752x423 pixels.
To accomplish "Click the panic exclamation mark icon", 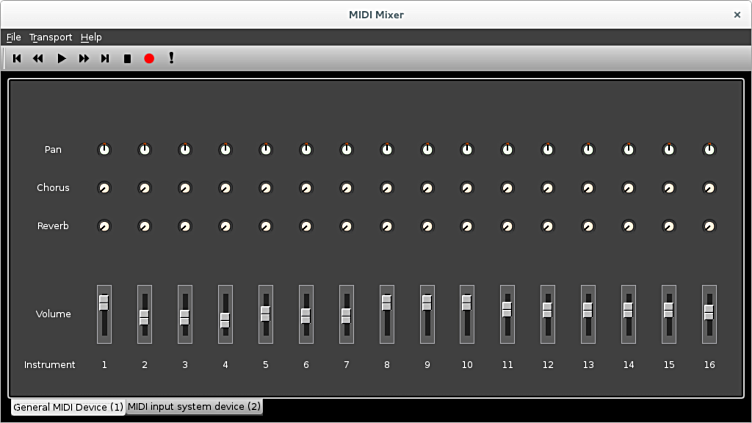I will tap(171, 59).
